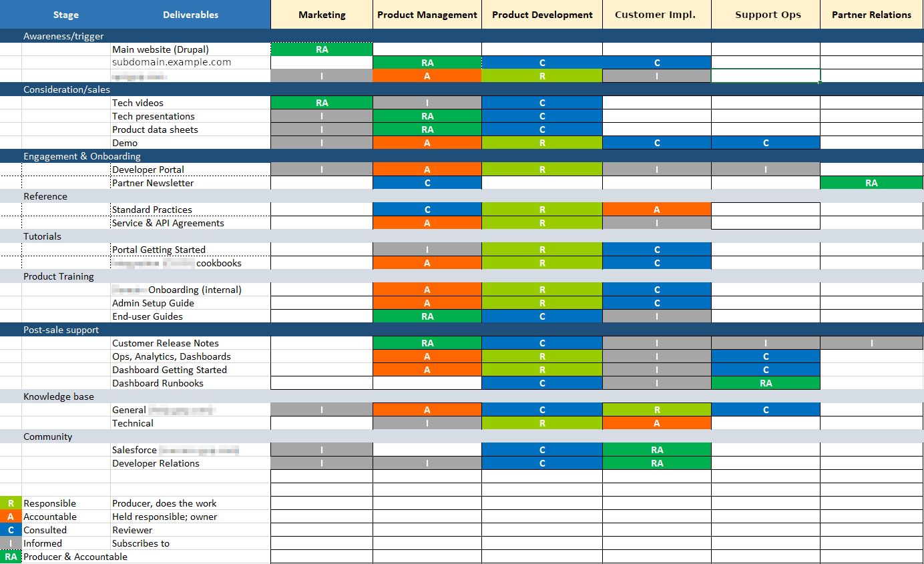Image resolution: width=924 pixels, height=564 pixels.
Task: Click the Developer Portal cell
Action: tap(190, 170)
